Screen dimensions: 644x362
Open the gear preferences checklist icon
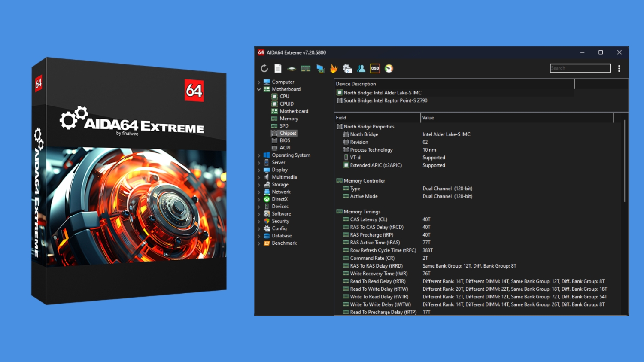[347, 68]
